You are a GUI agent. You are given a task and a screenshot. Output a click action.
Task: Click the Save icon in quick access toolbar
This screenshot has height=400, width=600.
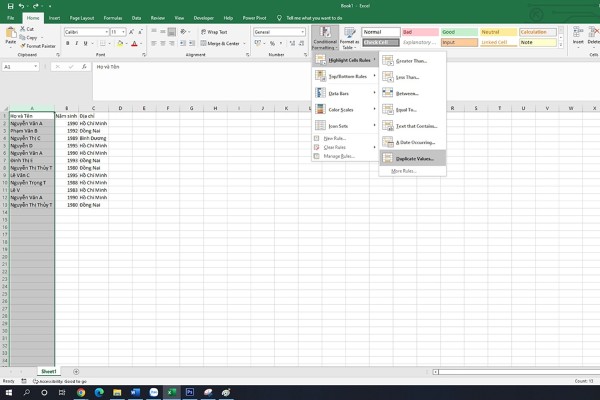point(8,6)
